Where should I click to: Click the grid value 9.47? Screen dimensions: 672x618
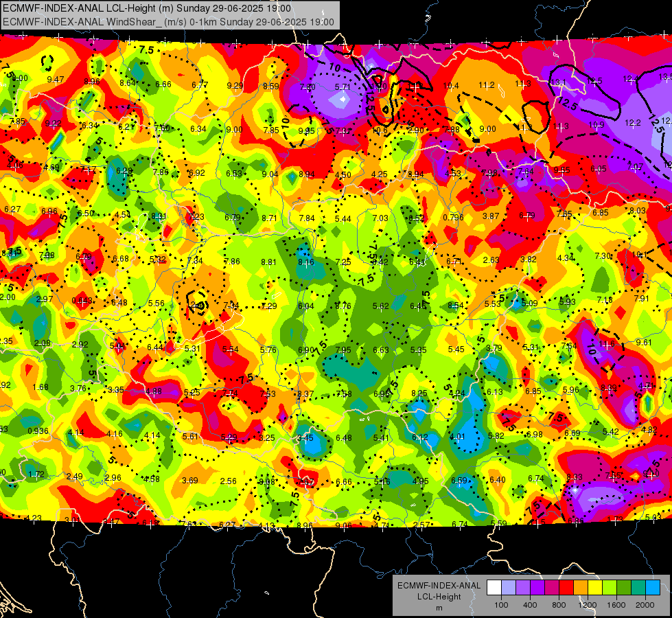56,80
